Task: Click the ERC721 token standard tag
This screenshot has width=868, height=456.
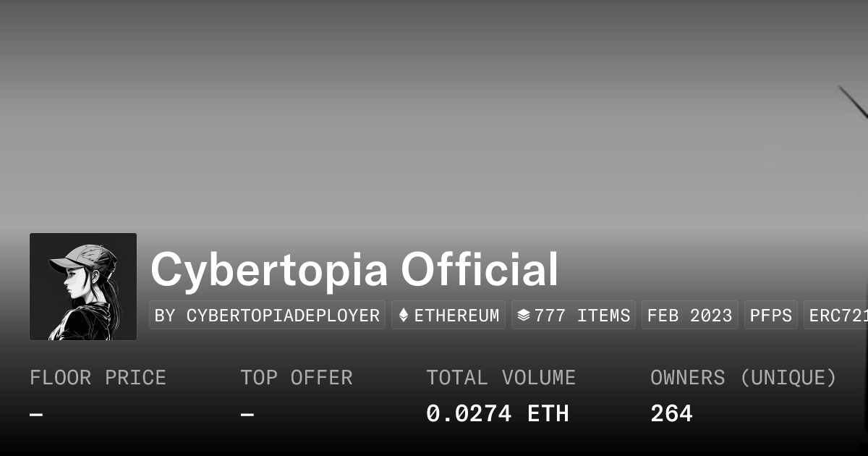Action: 836,316
